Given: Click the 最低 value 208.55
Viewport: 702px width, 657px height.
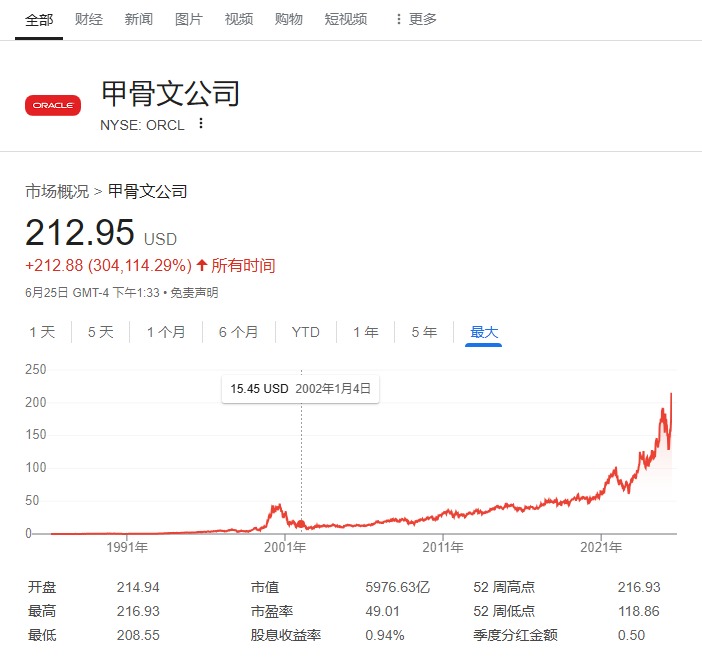Looking at the screenshot, I should pyautogui.click(x=138, y=635).
